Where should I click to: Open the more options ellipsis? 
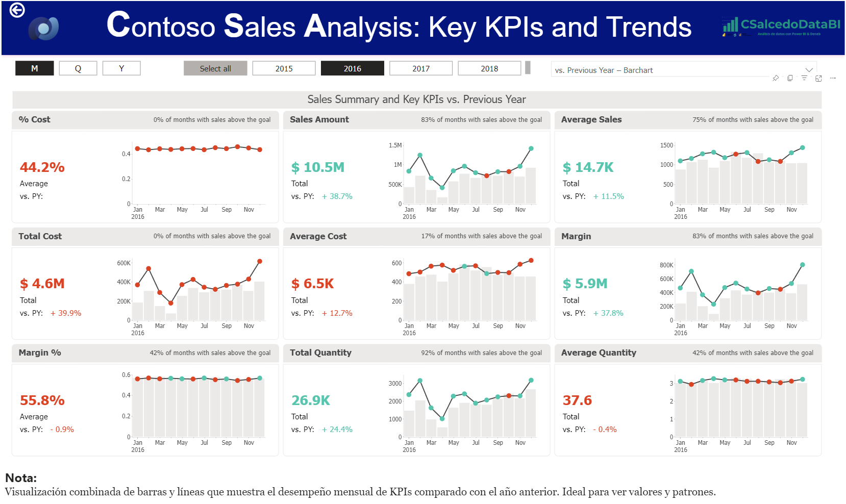pos(833,78)
